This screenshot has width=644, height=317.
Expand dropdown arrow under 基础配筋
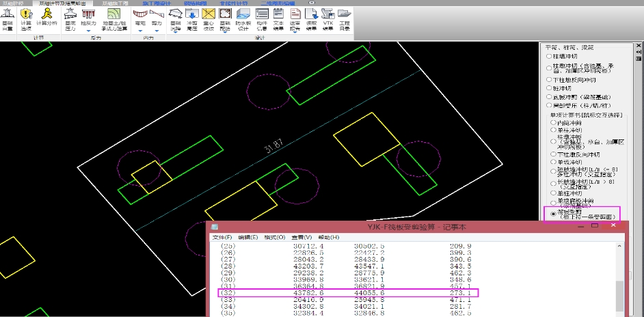(x=225, y=31)
